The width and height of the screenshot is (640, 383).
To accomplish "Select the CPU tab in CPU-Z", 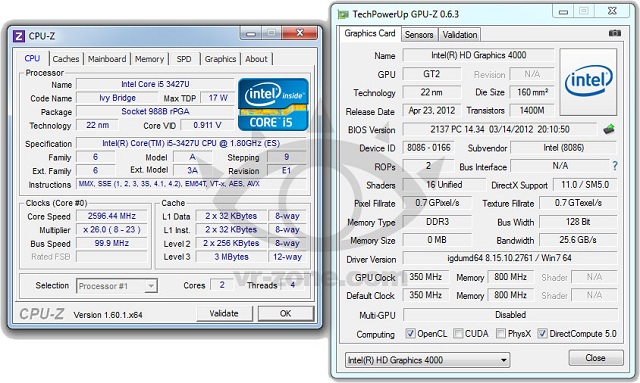I will (x=32, y=58).
